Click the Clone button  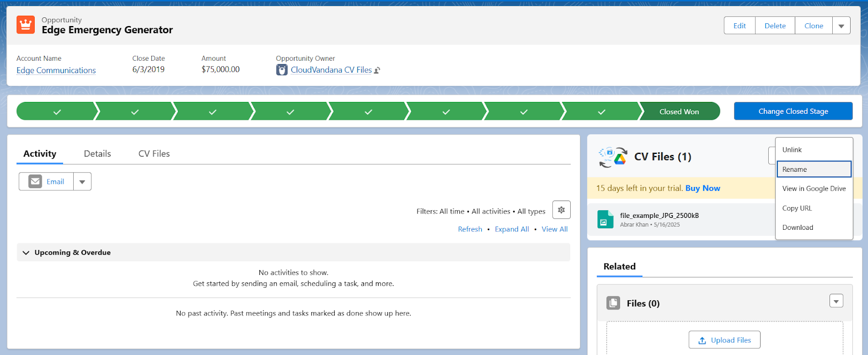(814, 25)
